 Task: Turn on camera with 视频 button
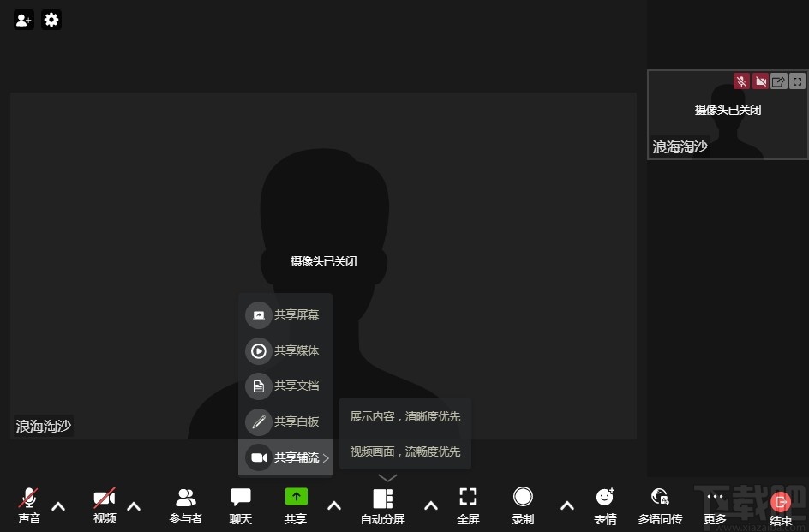pos(105,505)
